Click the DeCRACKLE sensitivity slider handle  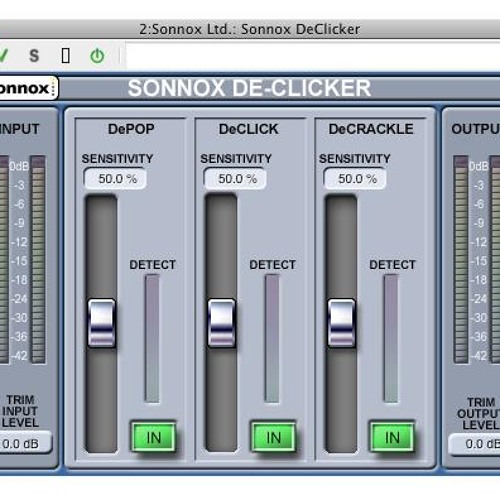341,323
